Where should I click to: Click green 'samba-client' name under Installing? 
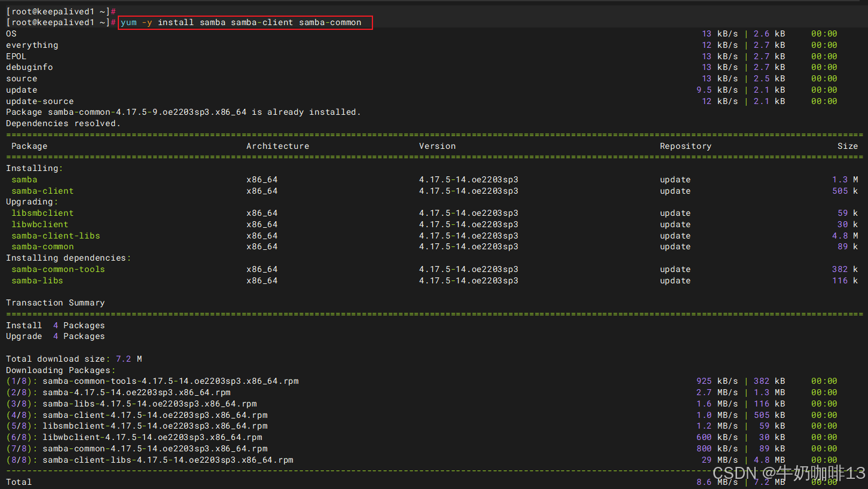42,191
